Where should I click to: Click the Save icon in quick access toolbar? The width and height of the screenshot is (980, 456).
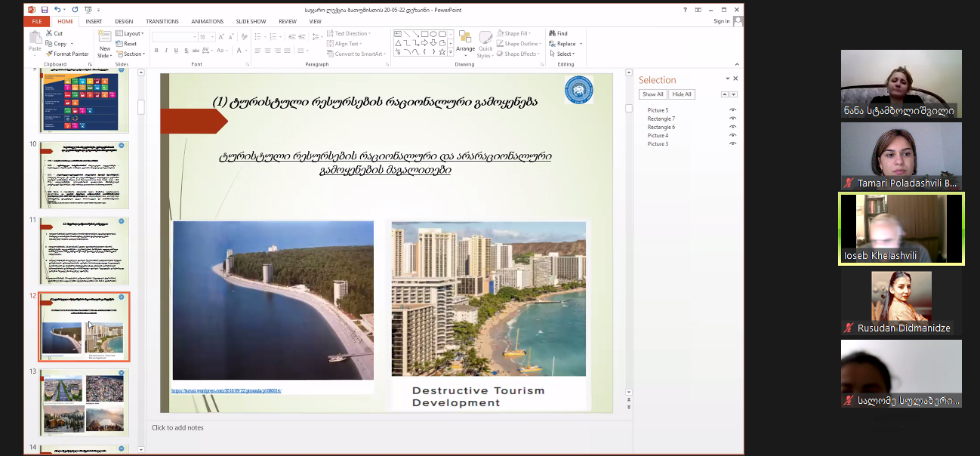click(x=45, y=10)
